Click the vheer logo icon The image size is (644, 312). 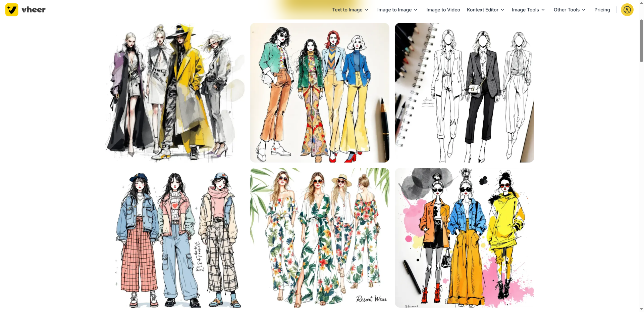tap(12, 10)
